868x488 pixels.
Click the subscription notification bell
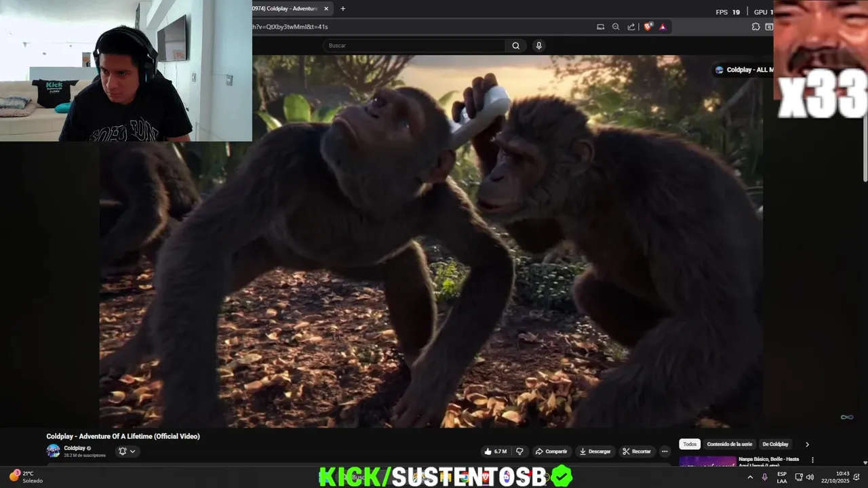click(123, 451)
